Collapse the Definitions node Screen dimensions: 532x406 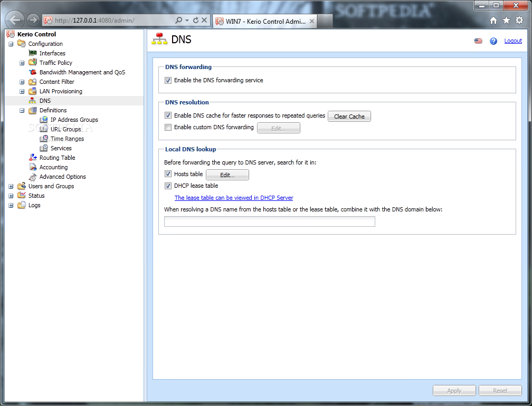point(22,111)
